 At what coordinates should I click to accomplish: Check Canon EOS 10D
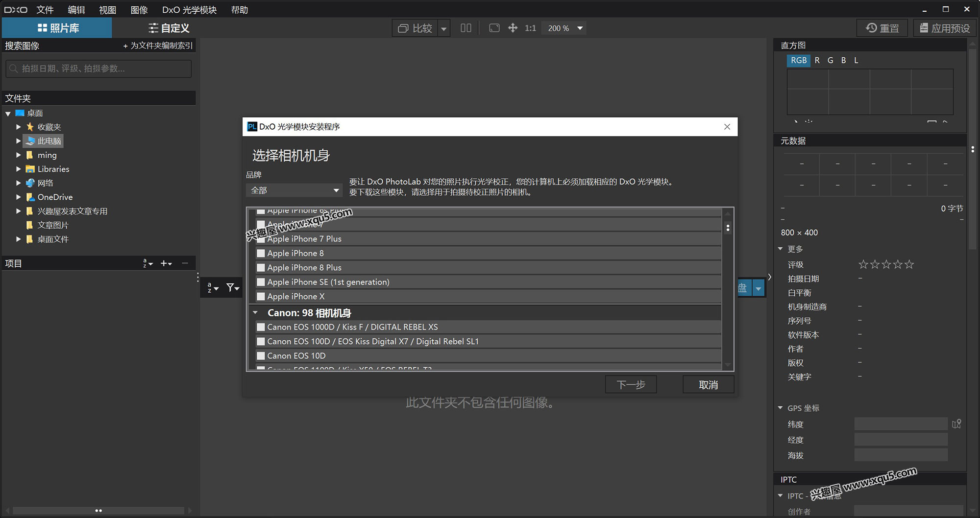tap(261, 355)
